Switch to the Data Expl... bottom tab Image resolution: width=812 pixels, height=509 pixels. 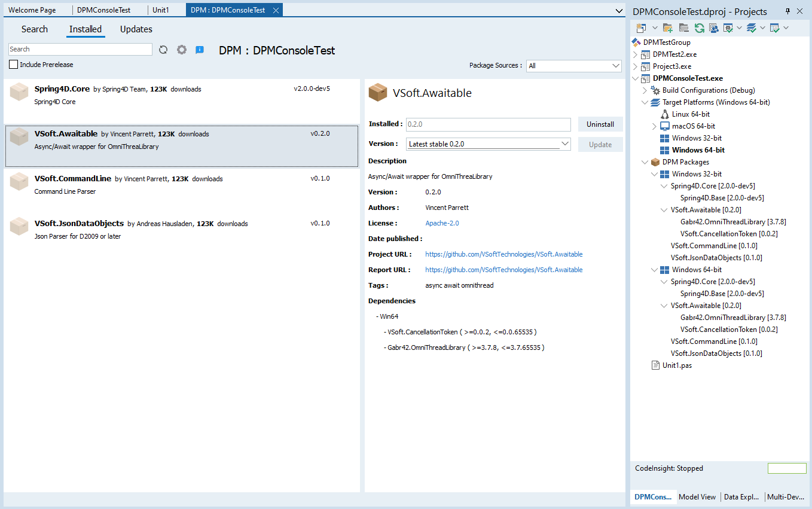tap(741, 496)
